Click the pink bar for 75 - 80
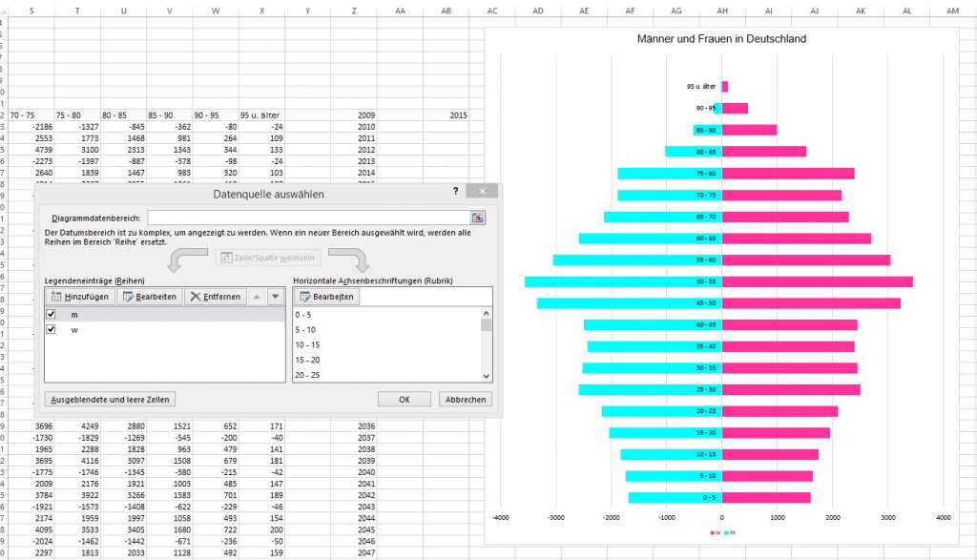 788,174
